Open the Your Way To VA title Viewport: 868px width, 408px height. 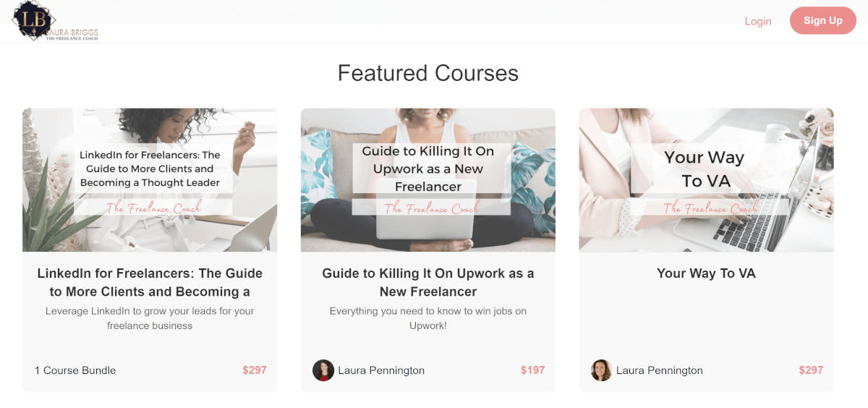(x=706, y=273)
